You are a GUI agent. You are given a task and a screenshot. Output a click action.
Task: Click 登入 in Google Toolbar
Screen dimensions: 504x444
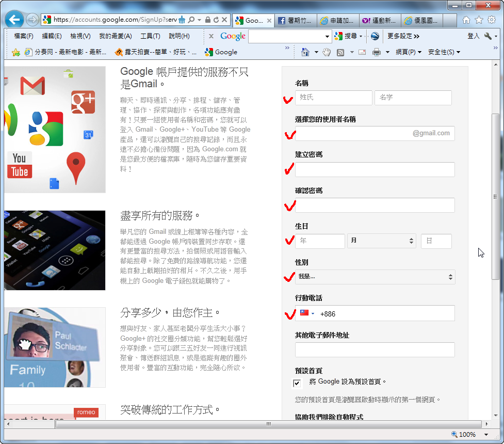[473, 36]
